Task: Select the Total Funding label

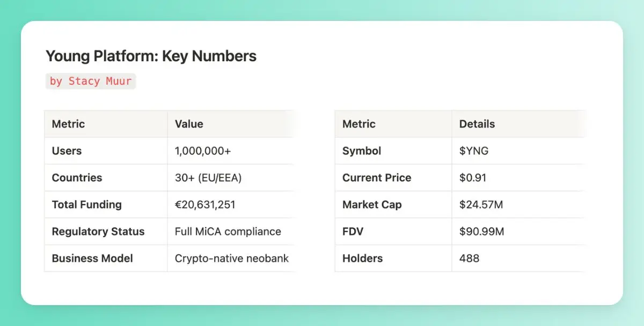Action: (x=86, y=204)
